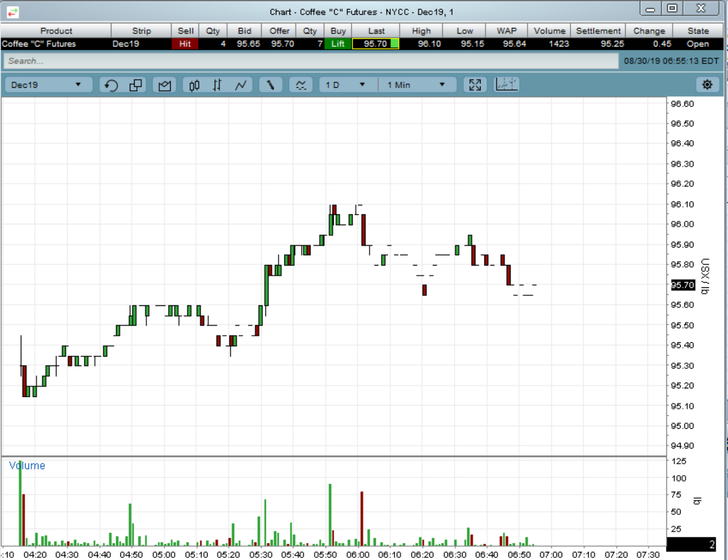Click the full-screen expand icon
728x560 pixels.
pos(475,85)
